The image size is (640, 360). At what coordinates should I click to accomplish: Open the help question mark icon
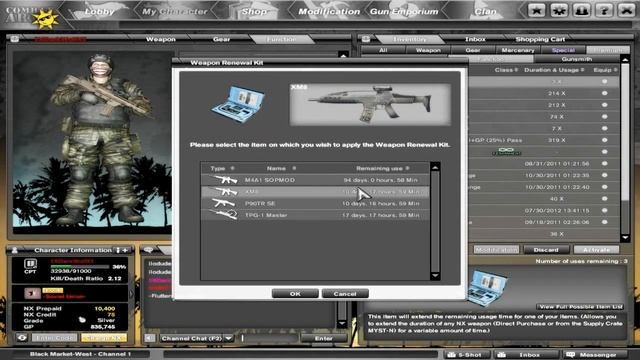click(x=604, y=10)
